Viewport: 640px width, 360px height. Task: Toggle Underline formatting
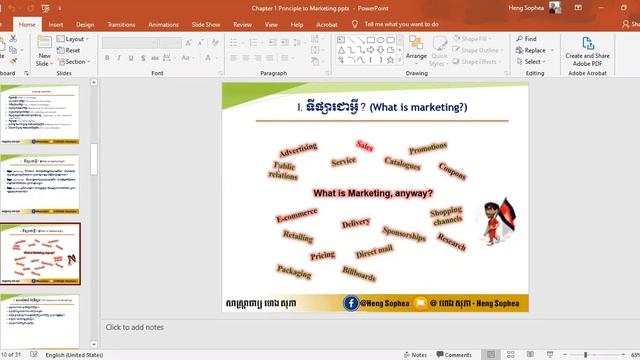point(131,58)
